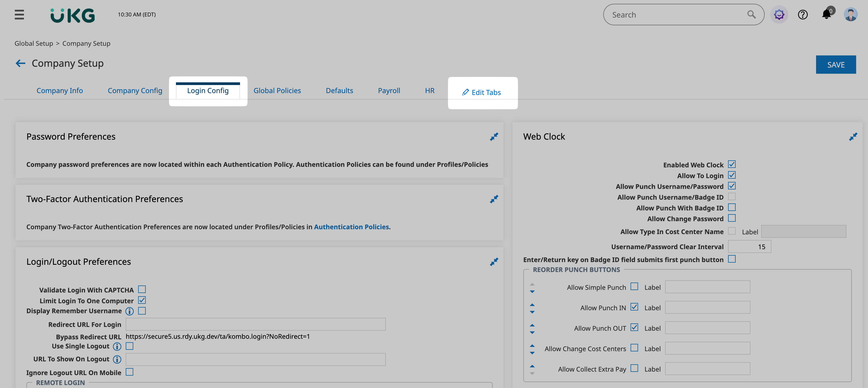The image size is (868, 388).
Task: Collapse the Password Preferences panel
Action: pyautogui.click(x=494, y=136)
